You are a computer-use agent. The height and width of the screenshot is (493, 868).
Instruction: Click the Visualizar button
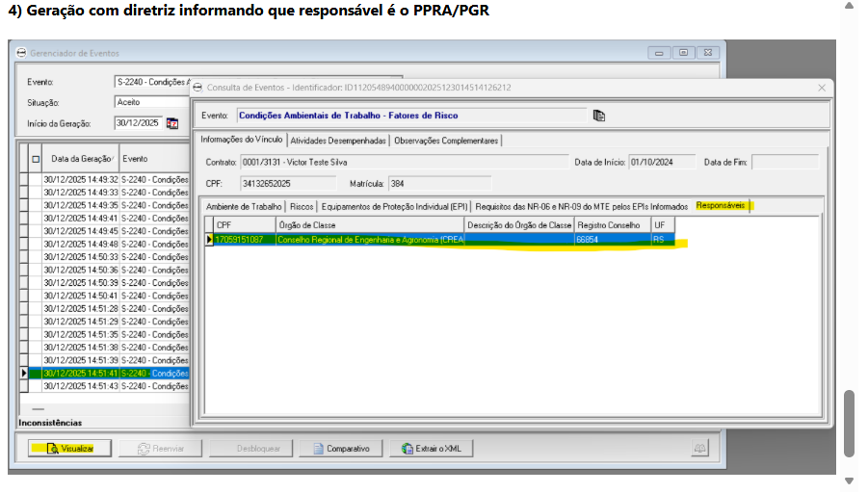coord(68,449)
